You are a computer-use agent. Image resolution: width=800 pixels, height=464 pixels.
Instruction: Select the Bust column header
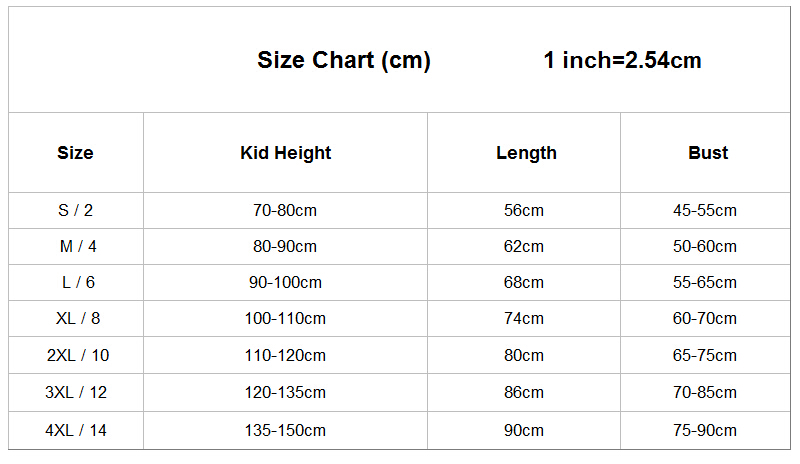[708, 153]
